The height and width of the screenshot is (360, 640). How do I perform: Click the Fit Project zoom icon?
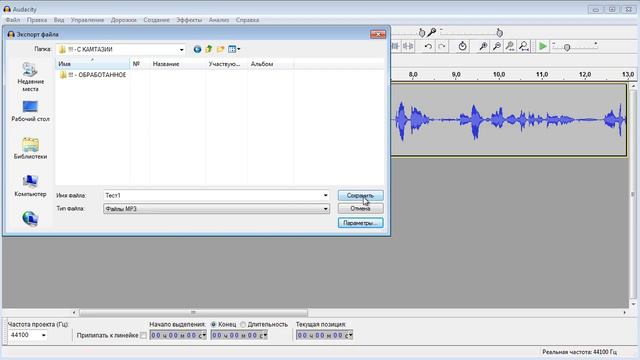pyautogui.click(x=524, y=46)
